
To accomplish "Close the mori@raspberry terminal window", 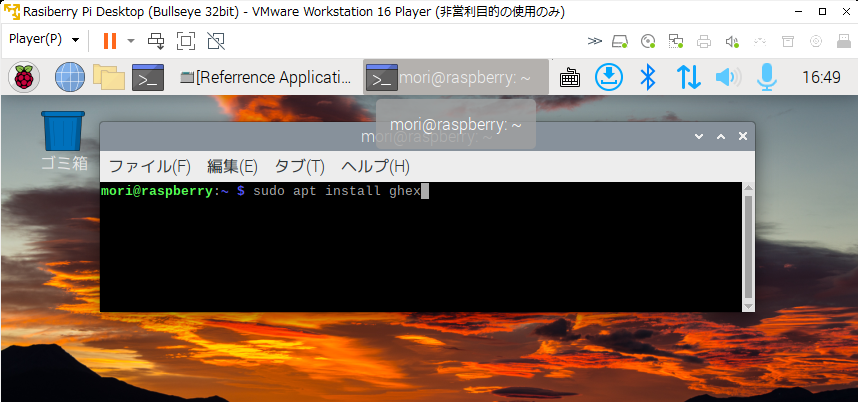I will pyautogui.click(x=743, y=136).
